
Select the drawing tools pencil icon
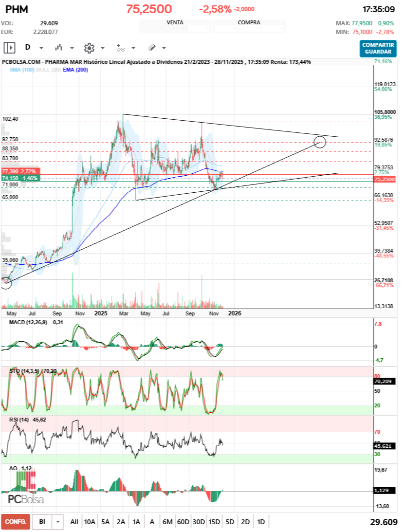[x=152, y=48]
